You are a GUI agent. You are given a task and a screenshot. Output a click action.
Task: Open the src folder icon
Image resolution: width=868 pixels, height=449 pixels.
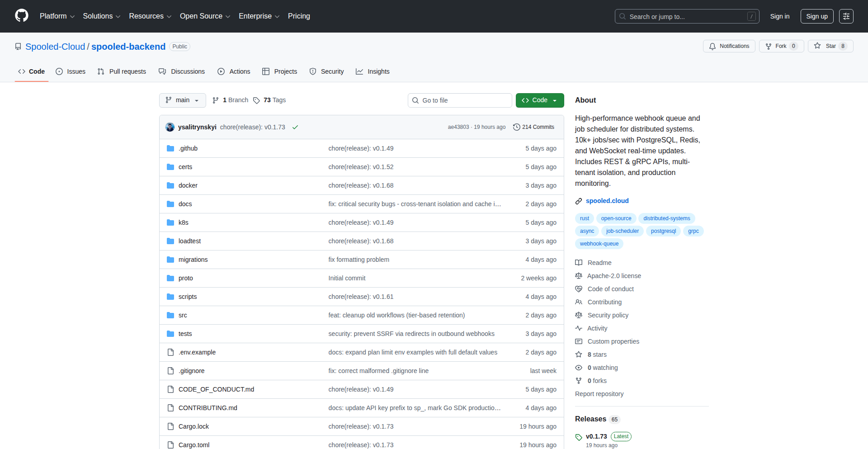pyautogui.click(x=171, y=315)
